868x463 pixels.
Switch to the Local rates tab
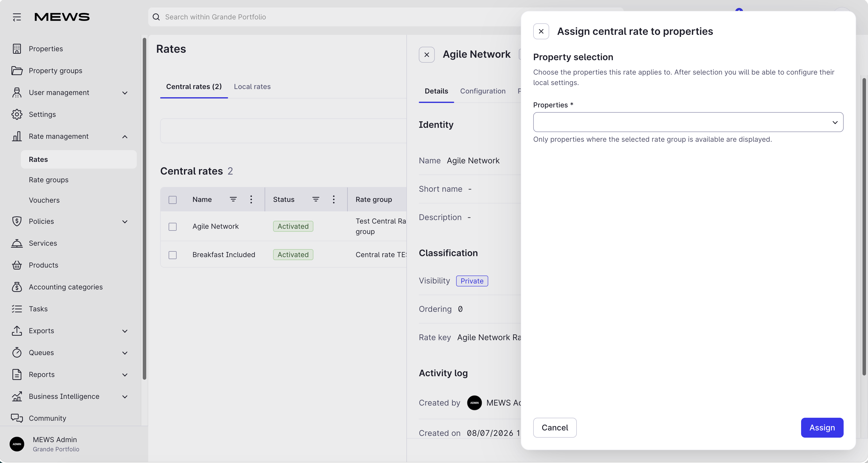click(x=252, y=87)
